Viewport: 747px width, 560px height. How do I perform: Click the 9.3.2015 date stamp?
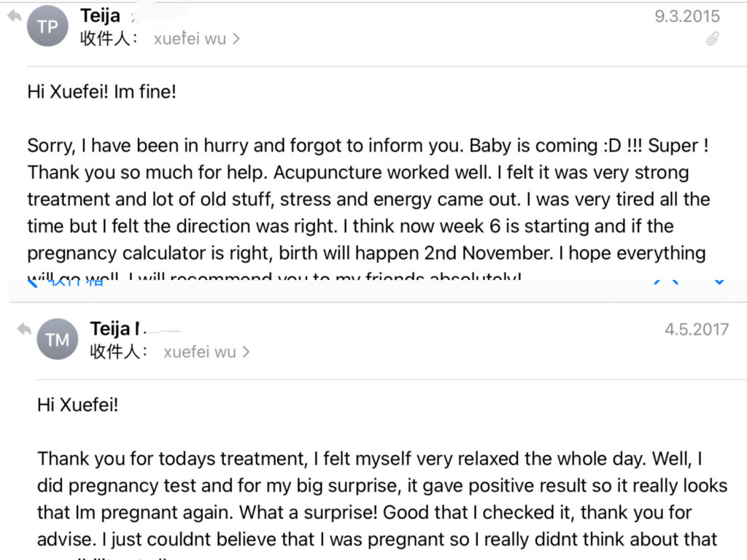(x=686, y=16)
